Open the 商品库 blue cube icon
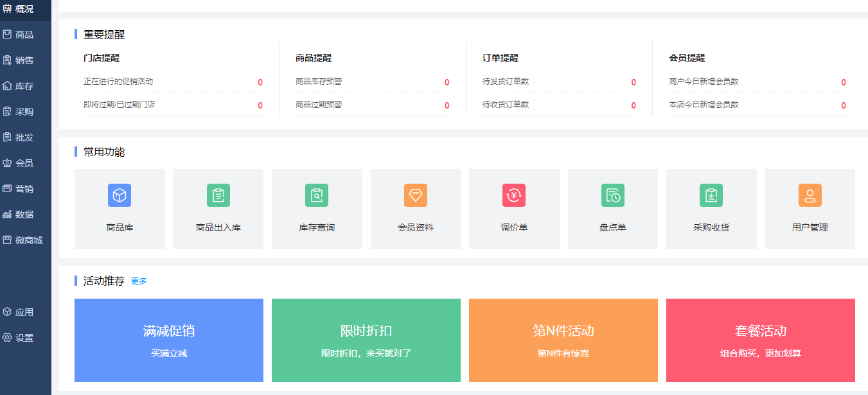Viewport: 868px width, 395px height. coord(120,195)
